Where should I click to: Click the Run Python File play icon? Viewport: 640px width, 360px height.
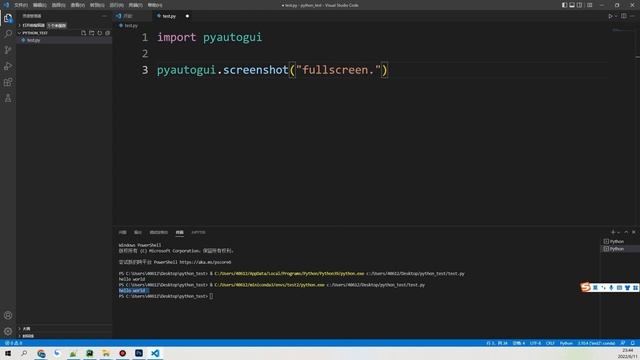[610, 16]
